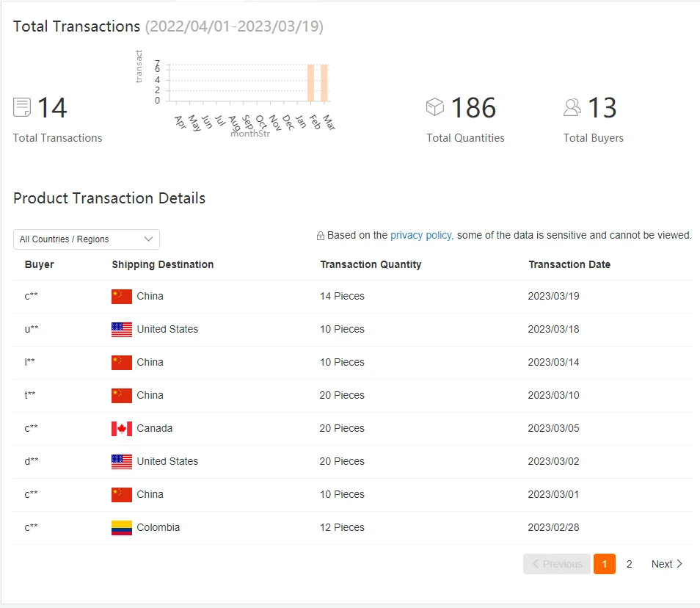Go to the Next page
The width and height of the screenshot is (700, 608).
(x=666, y=564)
